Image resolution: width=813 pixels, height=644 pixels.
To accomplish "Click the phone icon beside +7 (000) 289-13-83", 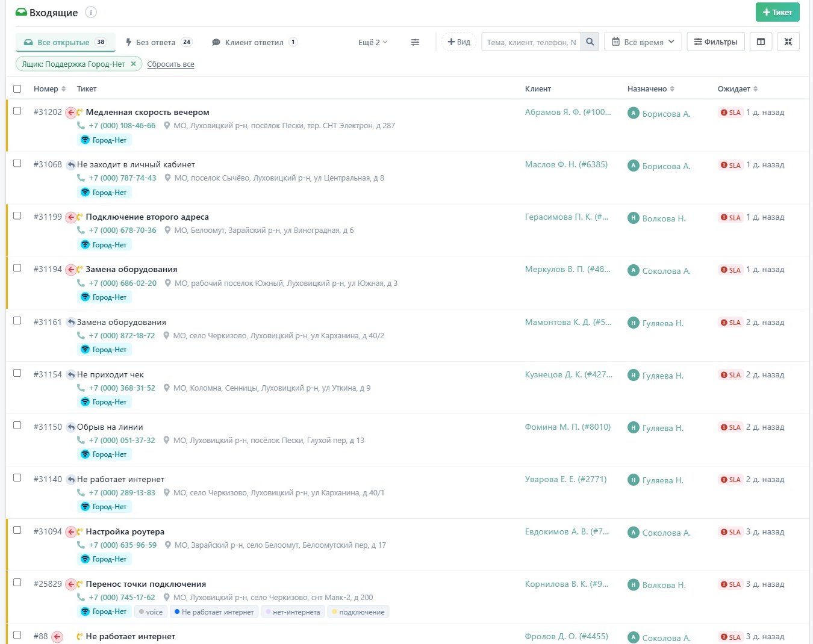I will click(81, 493).
